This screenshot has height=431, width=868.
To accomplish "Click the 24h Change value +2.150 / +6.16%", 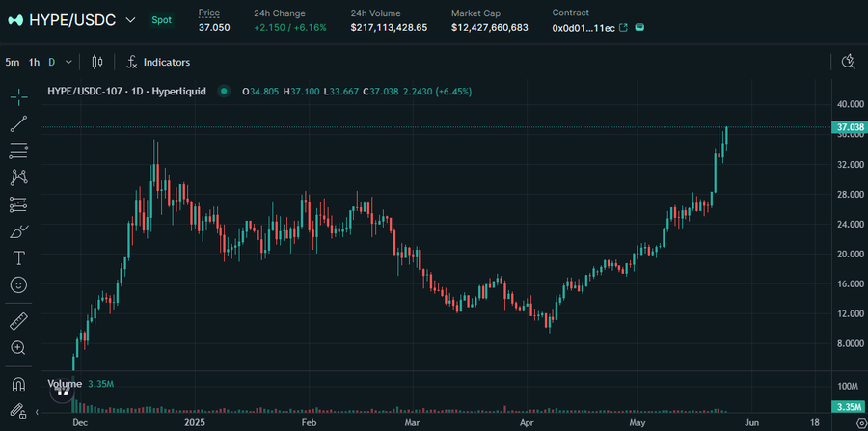I will 290,28.
